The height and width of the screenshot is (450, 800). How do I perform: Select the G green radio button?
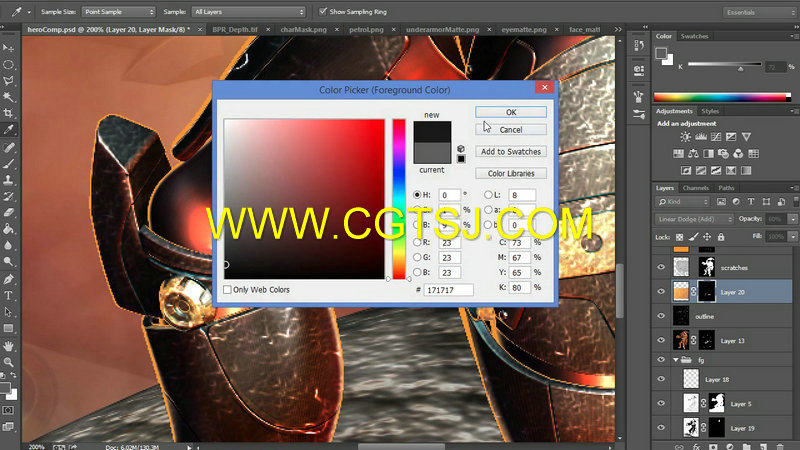pyautogui.click(x=417, y=257)
